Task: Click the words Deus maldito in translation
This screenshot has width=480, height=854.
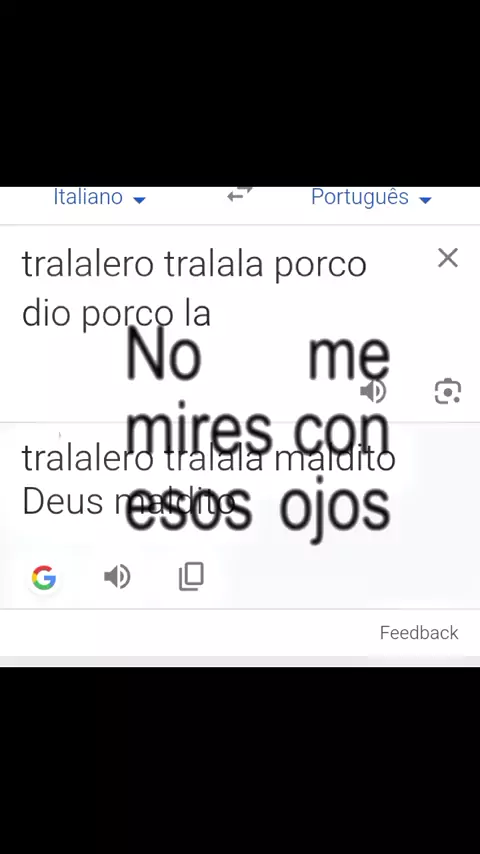Action: pos(129,502)
